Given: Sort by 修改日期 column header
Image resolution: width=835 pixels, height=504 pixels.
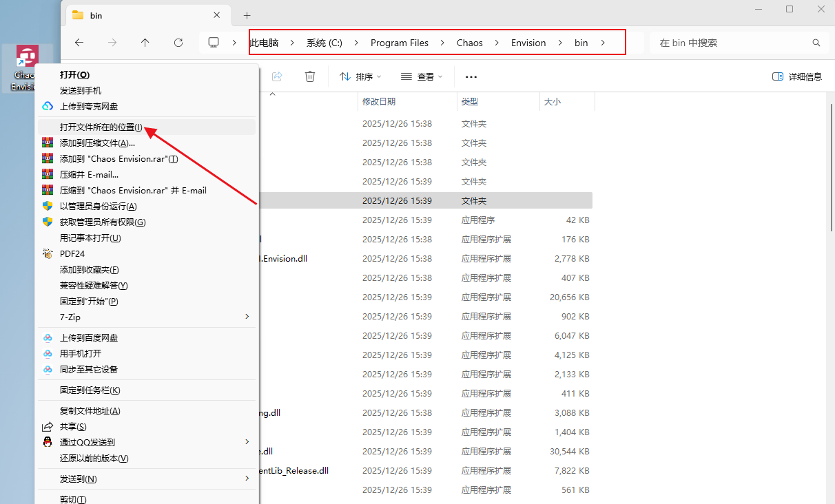Looking at the screenshot, I should pos(379,101).
